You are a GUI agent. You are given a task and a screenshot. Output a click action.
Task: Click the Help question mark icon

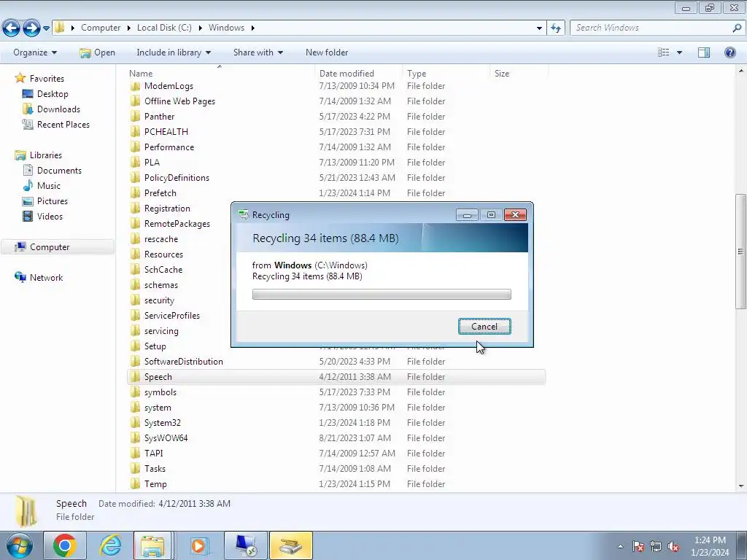(x=729, y=52)
